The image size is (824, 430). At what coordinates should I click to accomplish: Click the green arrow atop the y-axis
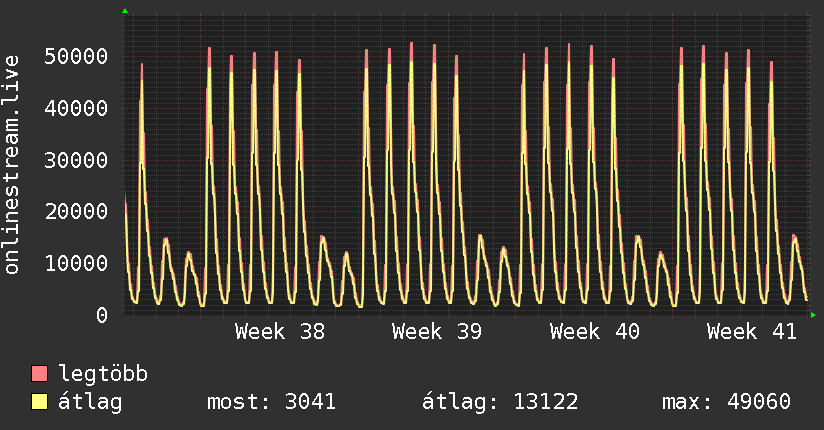pos(125,11)
